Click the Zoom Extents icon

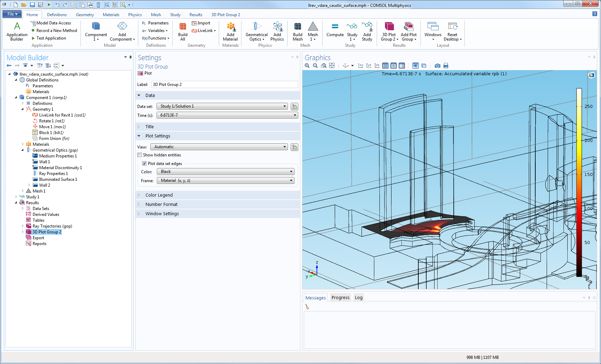(x=332, y=66)
